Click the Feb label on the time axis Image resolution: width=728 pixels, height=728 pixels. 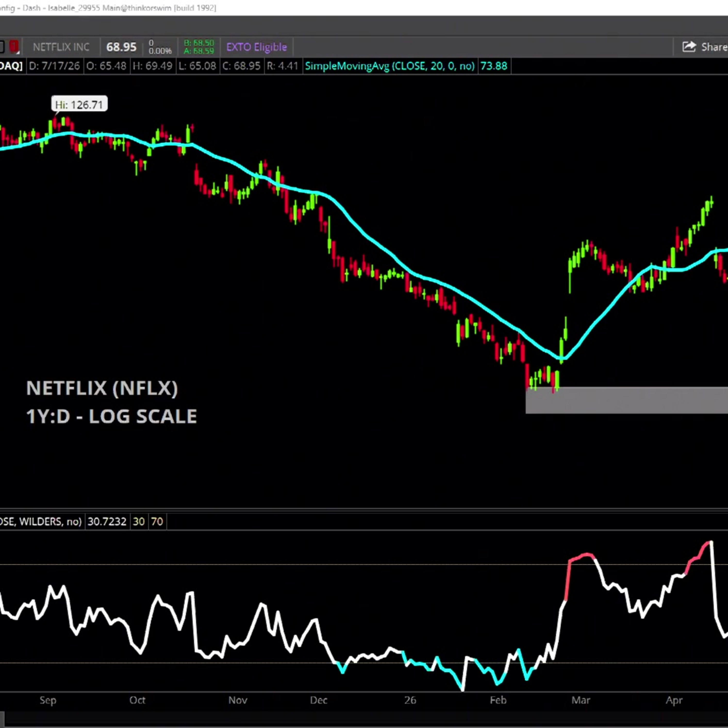pos(498,701)
